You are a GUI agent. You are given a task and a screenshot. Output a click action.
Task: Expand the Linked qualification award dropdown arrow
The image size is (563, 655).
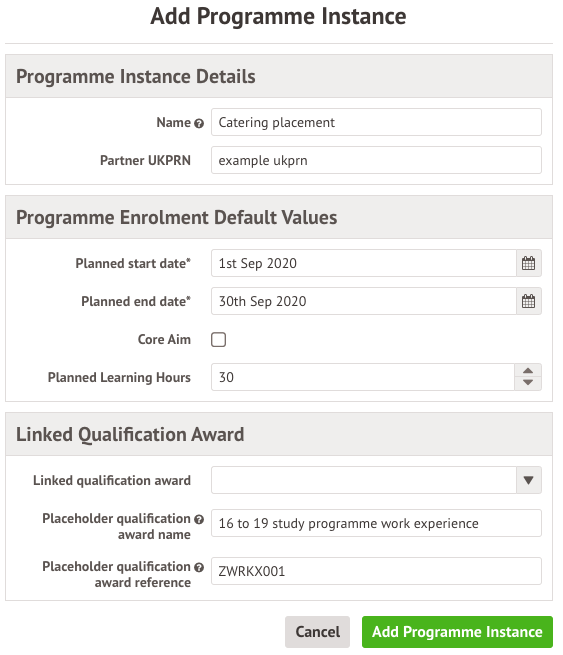click(x=529, y=480)
